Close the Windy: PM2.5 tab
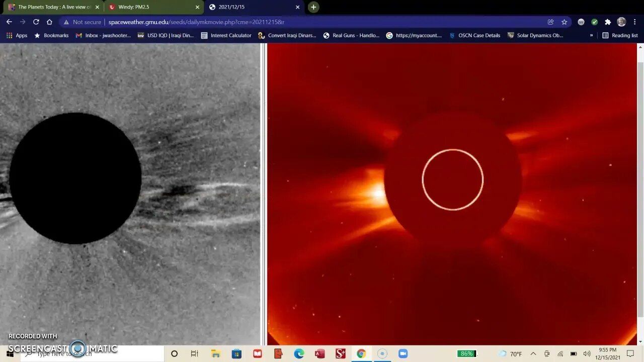The width and height of the screenshot is (644, 362). [197, 7]
